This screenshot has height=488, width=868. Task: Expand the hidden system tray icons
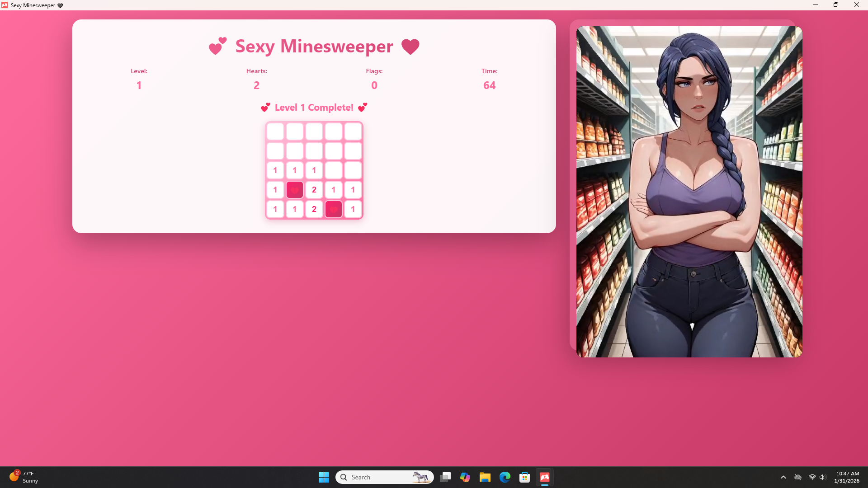[783, 477]
